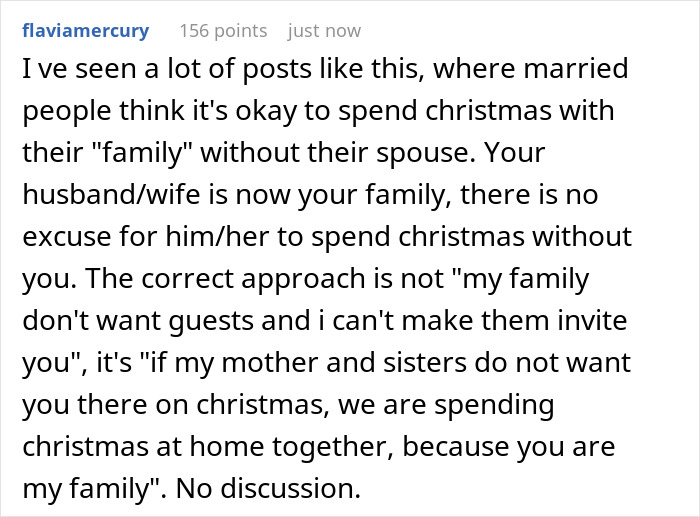Click the quoted word "family" in third line
This screenshot has height=517, width=700.
pos(144,155)
